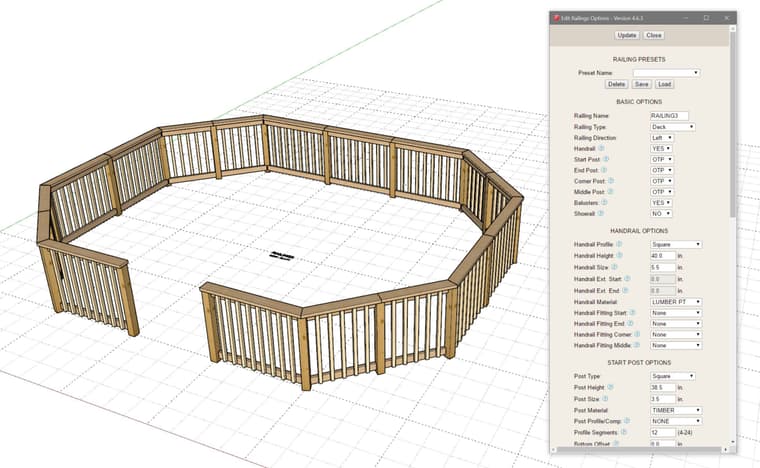The height and width of the screenshot is (468, 760).
Task: Open the help icon next to Handrail Fitting Start
Action: tap(633, 313)
